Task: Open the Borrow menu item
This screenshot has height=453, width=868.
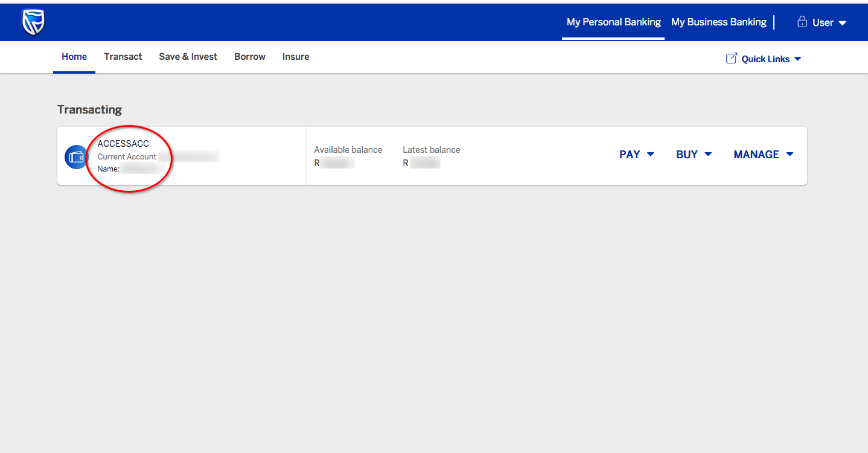Action: pyautogui.click(x=250, y=57)
